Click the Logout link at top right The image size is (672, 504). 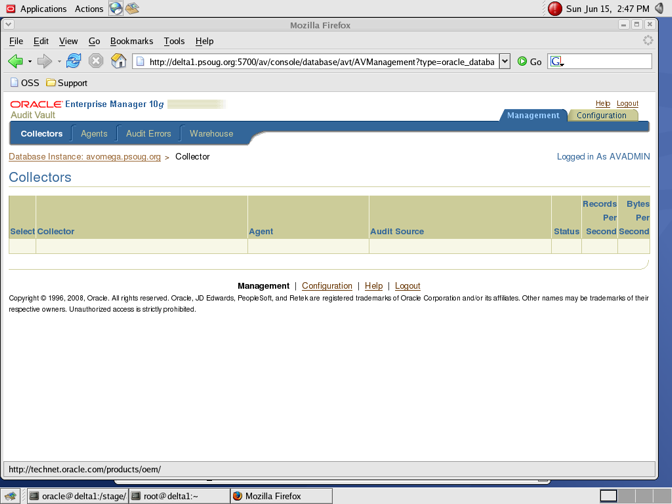(627, 103)
